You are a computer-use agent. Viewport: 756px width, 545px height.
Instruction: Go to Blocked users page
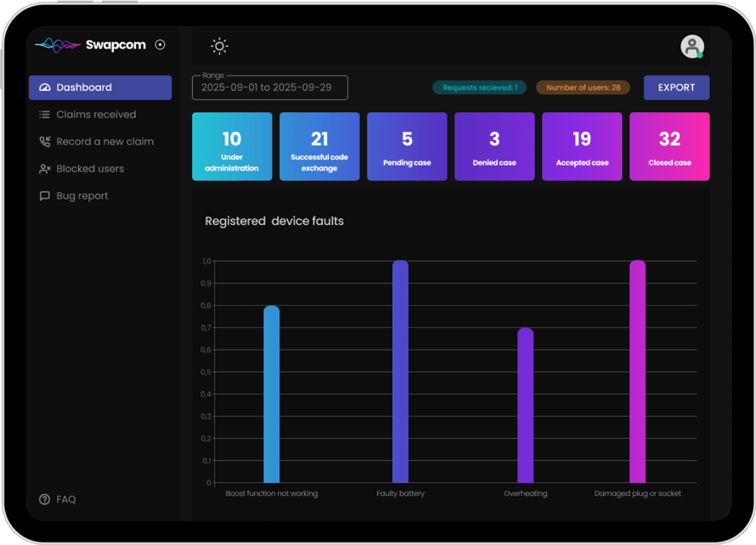click(x=90, y=169)
